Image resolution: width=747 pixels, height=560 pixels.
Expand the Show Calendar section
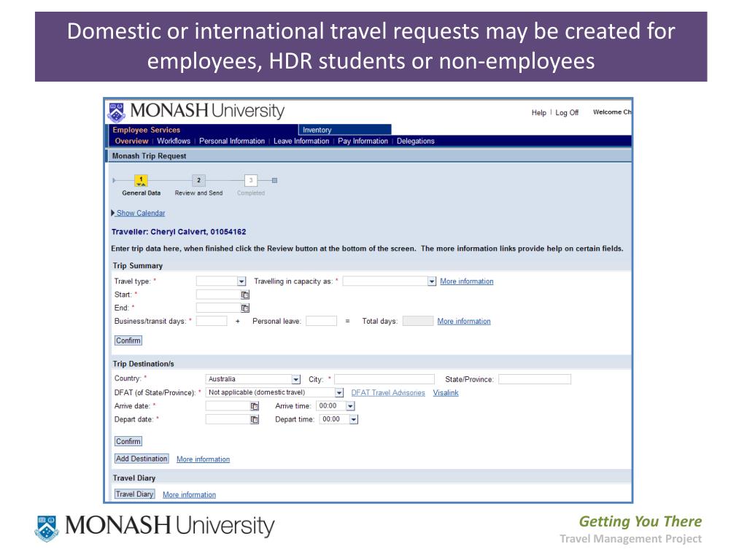[138, 214]
